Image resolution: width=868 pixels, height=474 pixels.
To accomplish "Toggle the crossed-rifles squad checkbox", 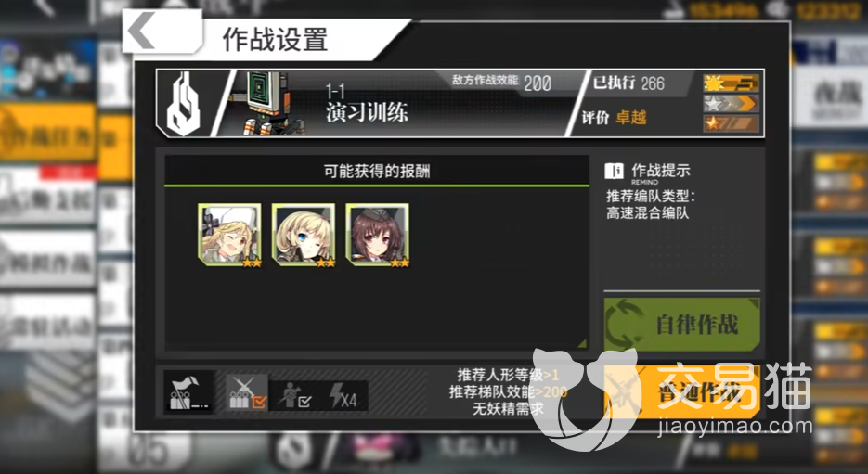I will pyautogui.click(x=247, y=393).
